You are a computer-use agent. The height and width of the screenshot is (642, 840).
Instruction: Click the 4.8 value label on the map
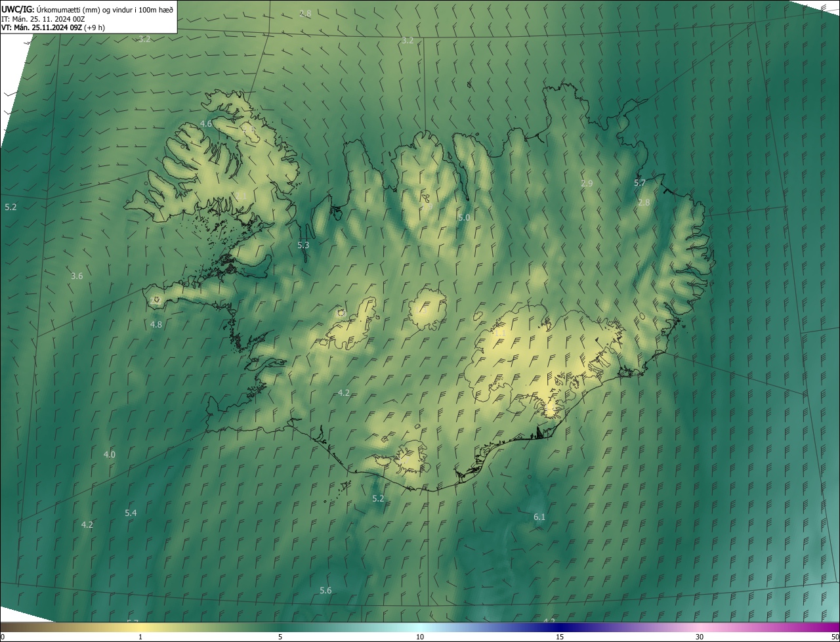pos(156,324)
